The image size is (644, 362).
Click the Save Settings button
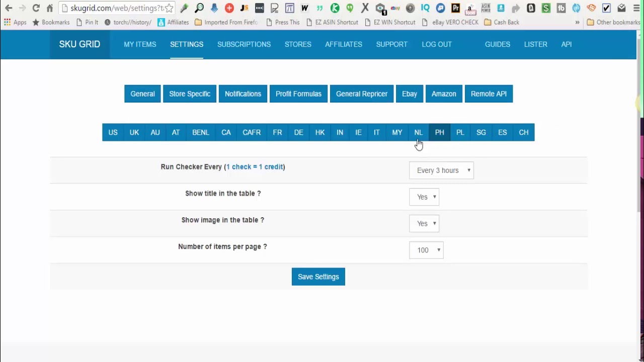pos(318,277)
